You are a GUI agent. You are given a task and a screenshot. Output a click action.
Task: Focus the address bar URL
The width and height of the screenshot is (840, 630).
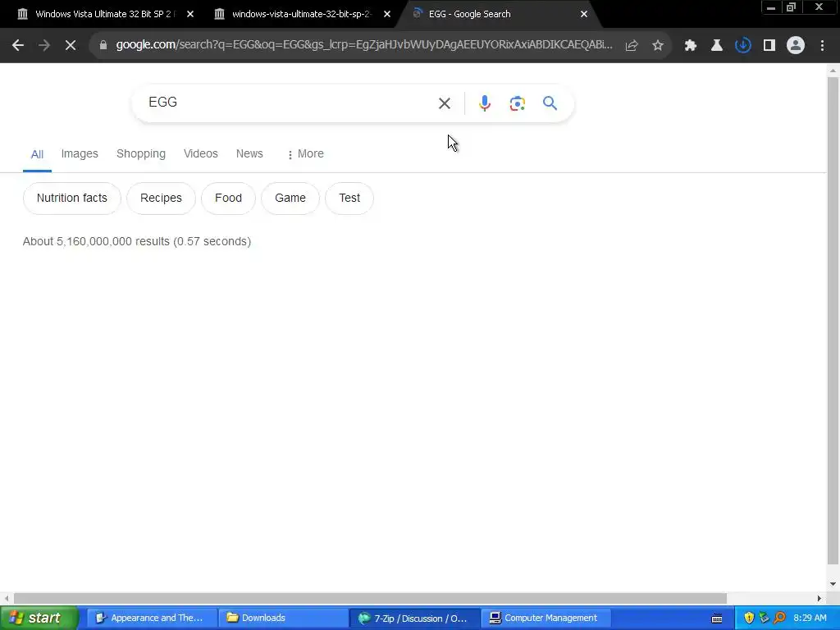coord(363,45)
